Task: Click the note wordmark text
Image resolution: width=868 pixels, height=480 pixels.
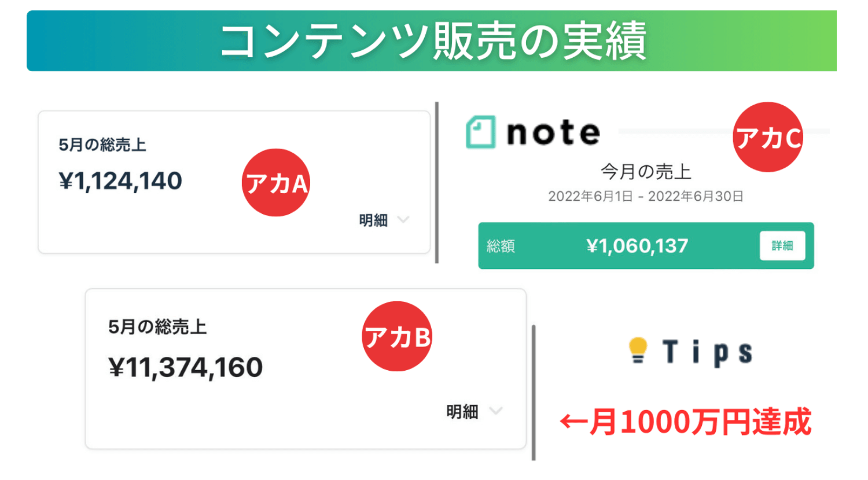Action: click(x=553, y=132)
